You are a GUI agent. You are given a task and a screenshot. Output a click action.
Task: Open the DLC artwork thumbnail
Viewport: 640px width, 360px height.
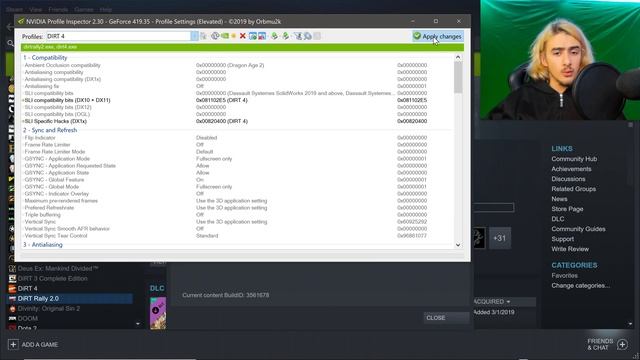(x=158, y=313)
